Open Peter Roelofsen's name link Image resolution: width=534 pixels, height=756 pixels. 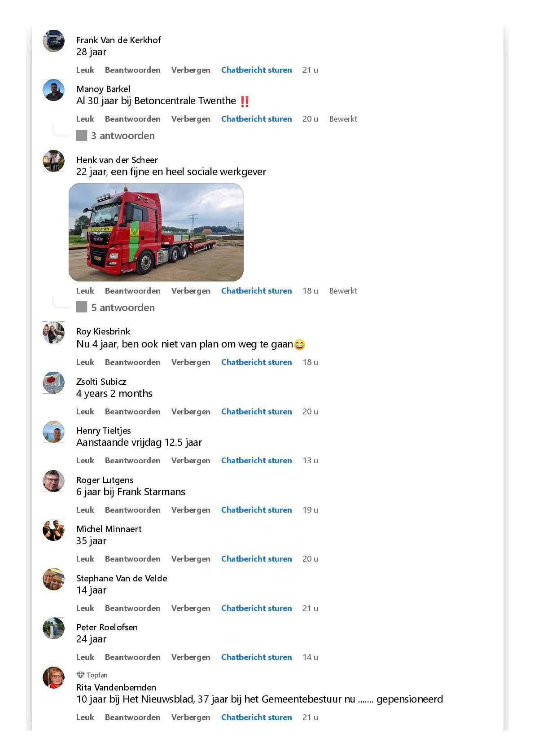[107, 627]
